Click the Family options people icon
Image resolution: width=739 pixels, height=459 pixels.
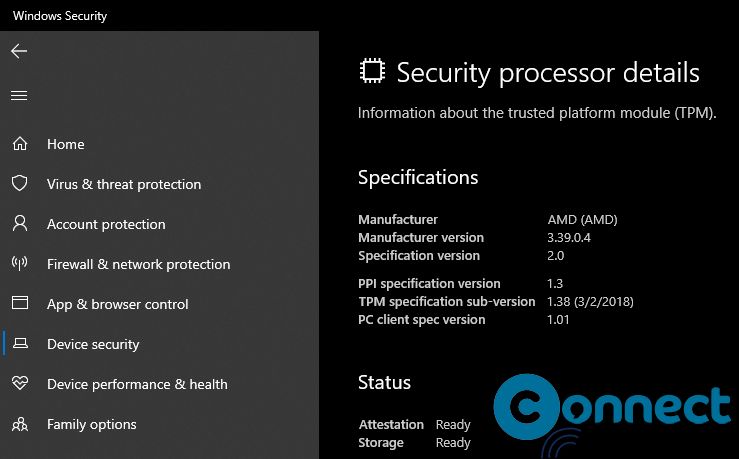20,424
